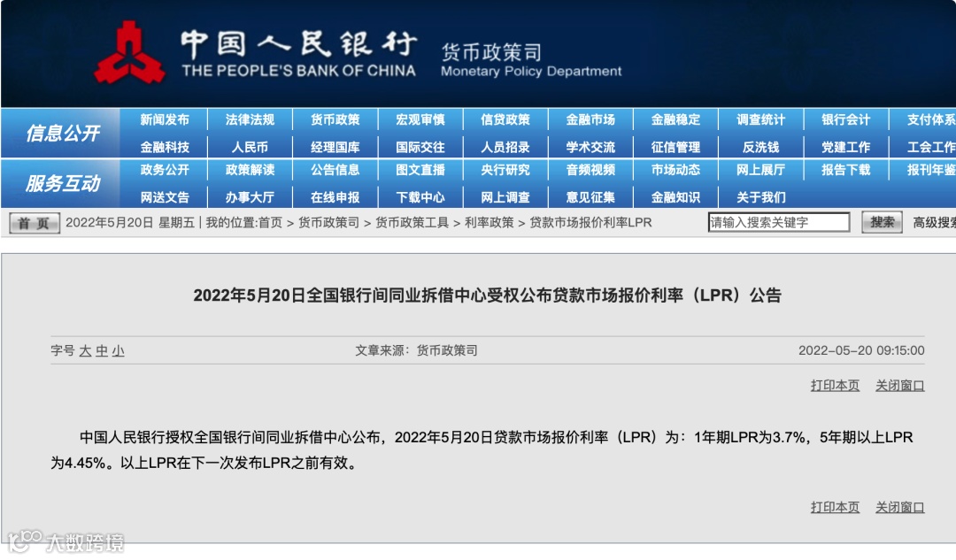956x560 pixels.
Task: Open the 新闻发布 menu item
Action: [x=165, y=120]
